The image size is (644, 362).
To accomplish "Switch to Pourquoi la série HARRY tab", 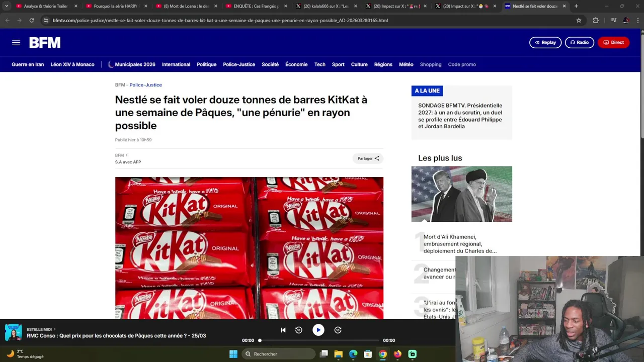I will pos(116,6).
